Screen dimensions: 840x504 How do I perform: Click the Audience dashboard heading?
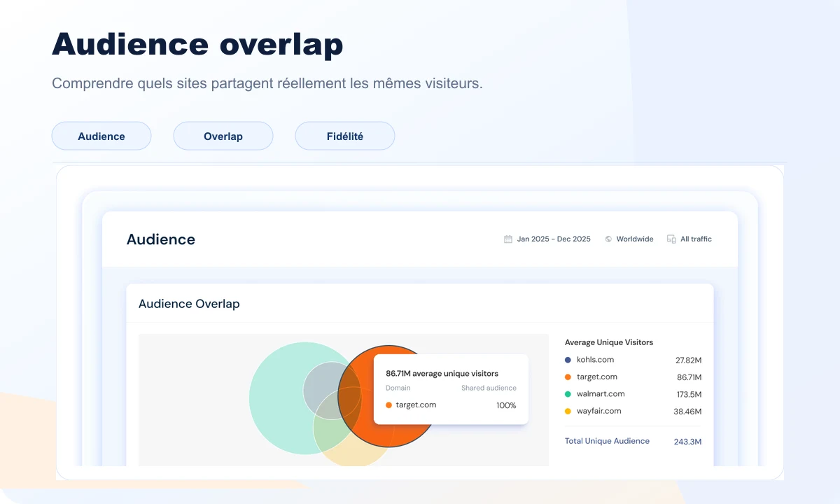161,239
